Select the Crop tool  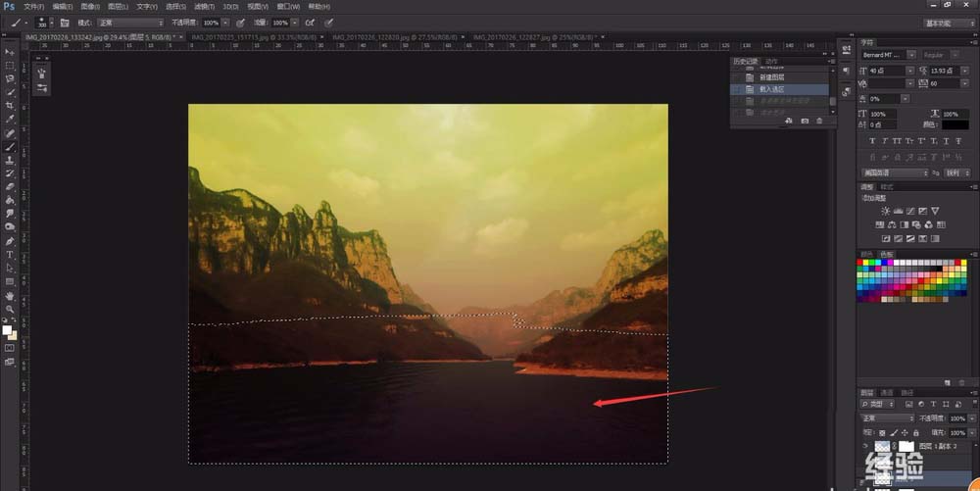click(10, 106)
